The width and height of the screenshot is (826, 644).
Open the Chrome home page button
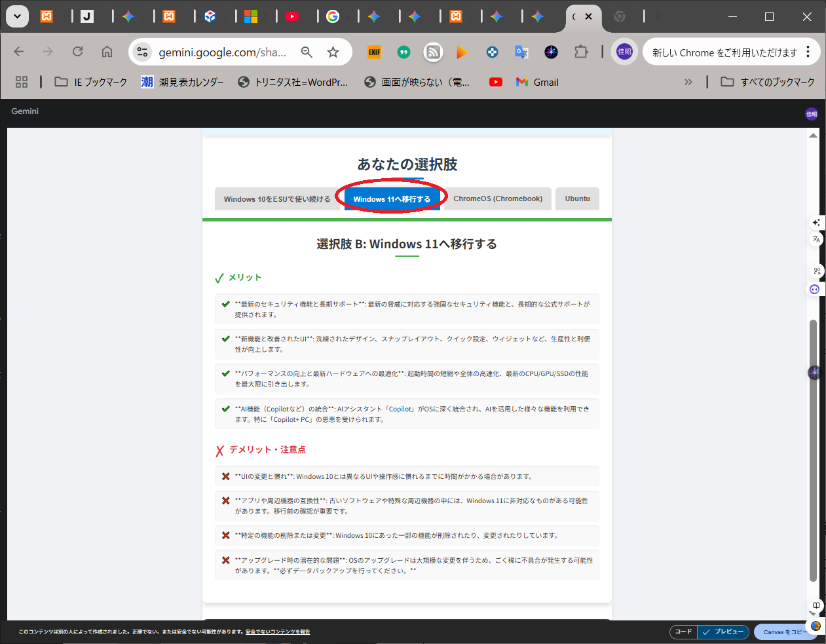[x=107, y=52]
